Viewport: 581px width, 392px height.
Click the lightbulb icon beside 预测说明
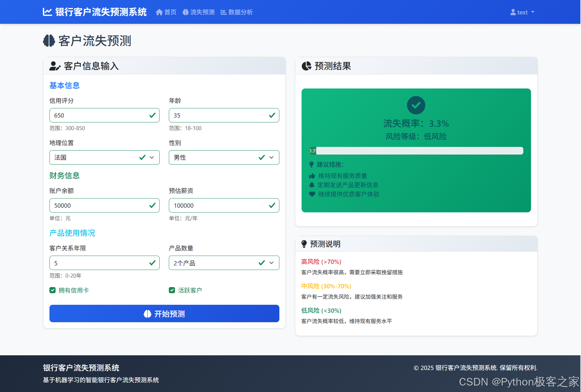tap(304, 244)
